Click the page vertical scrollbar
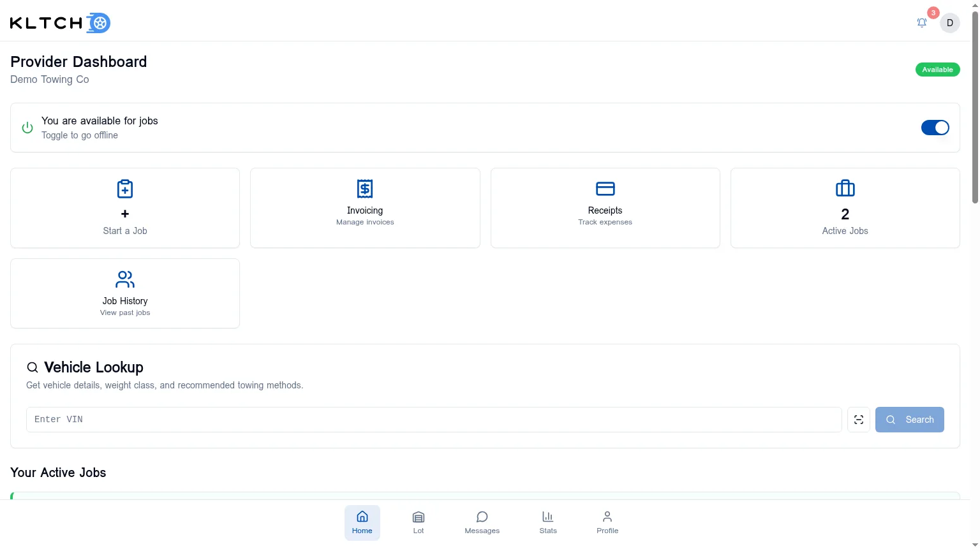Screen dimensions: 980x551 coord(975,108)
